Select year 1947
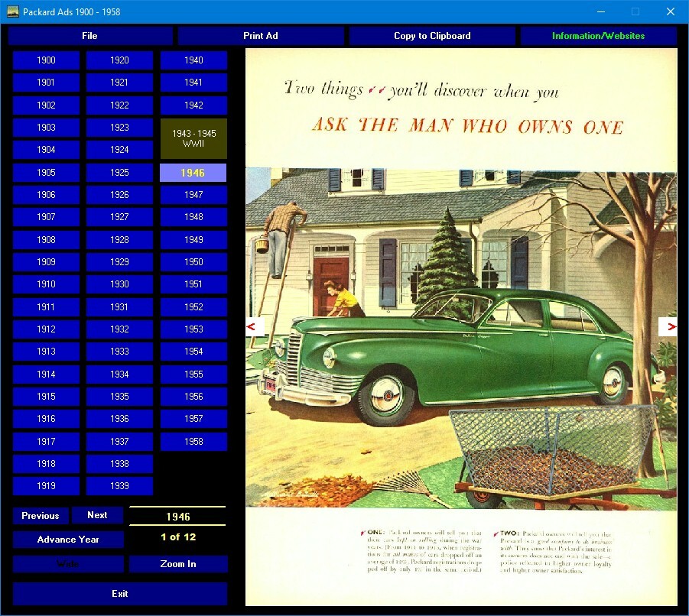 click(x=193, y=194)
